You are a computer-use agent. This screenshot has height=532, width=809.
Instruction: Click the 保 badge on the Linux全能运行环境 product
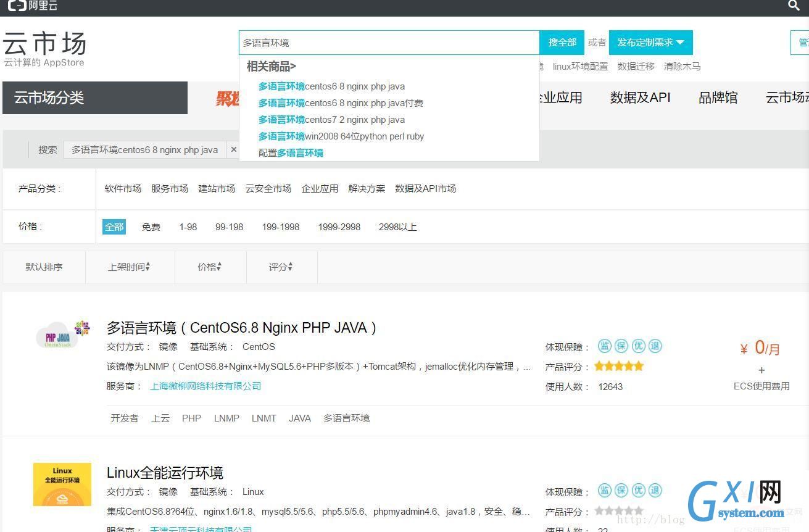621,491
